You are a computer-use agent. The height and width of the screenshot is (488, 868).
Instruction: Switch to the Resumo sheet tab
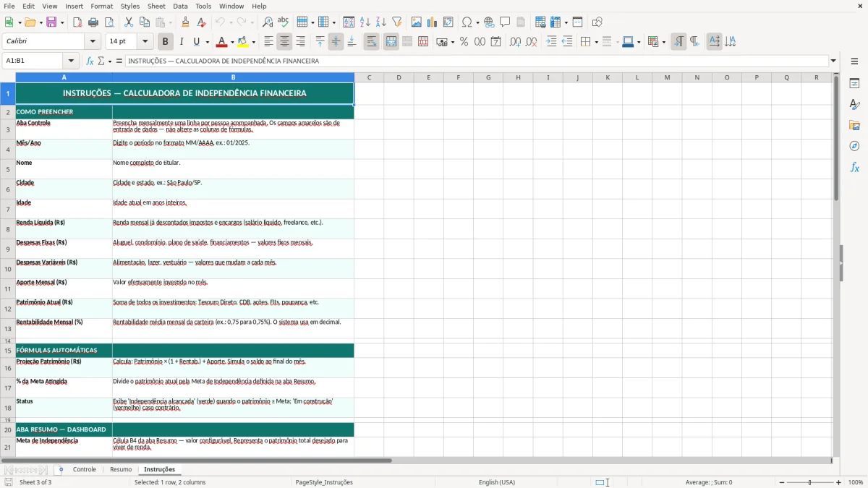[121, 470]
